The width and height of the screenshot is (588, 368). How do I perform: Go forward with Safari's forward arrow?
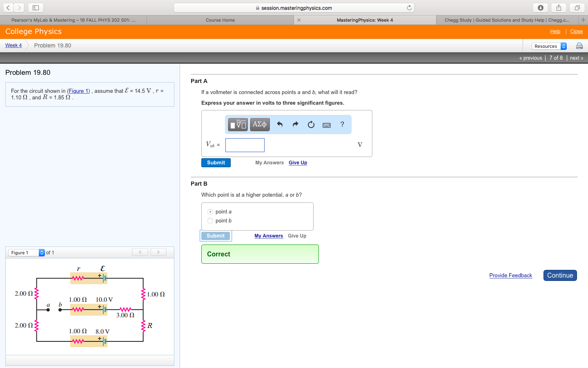pyautogui.click(x=19, y=7)
